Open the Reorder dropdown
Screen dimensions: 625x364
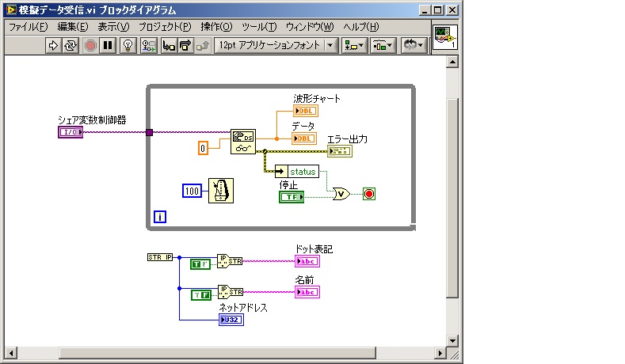tap(413, 45)
